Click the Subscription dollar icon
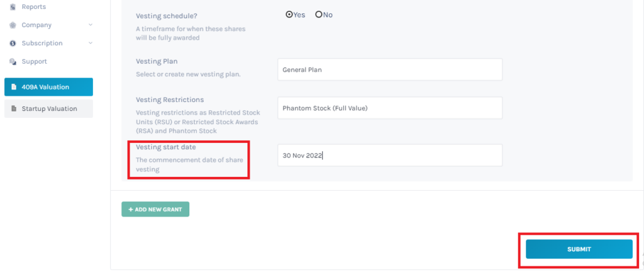Image resolution: width=644 pixels, height=272 pixels. click(x=13, y=43)
